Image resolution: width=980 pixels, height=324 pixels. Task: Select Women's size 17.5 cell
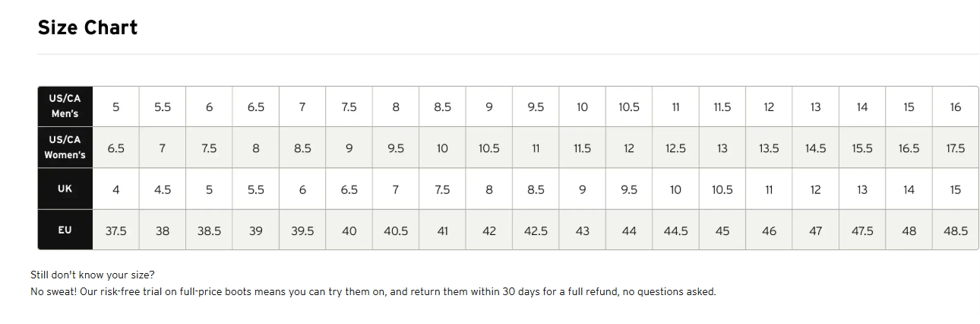point(955,148)
